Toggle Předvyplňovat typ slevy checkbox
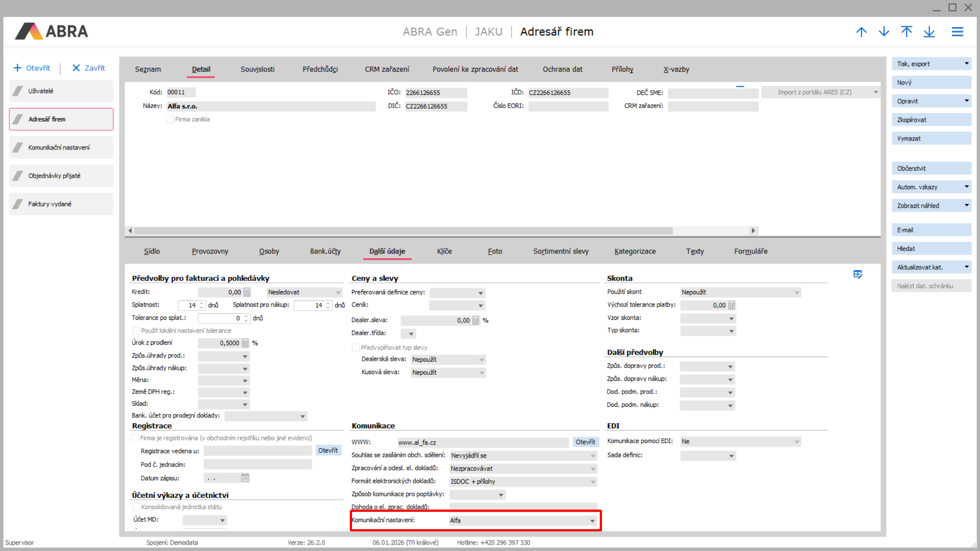 point(356,347)
